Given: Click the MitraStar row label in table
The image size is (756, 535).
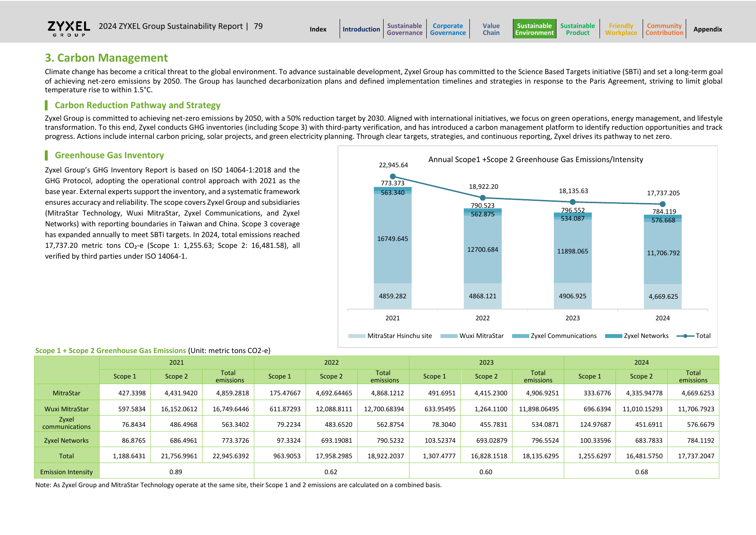Looking at the screenshot, I should point(66,393).
